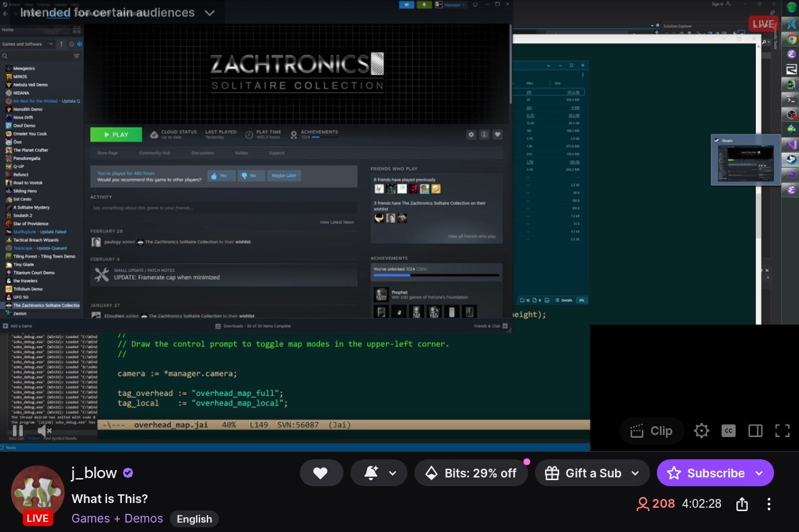799x532 pixels.
Task: Open the three-dot more options menu
Action: coord(769,504)
